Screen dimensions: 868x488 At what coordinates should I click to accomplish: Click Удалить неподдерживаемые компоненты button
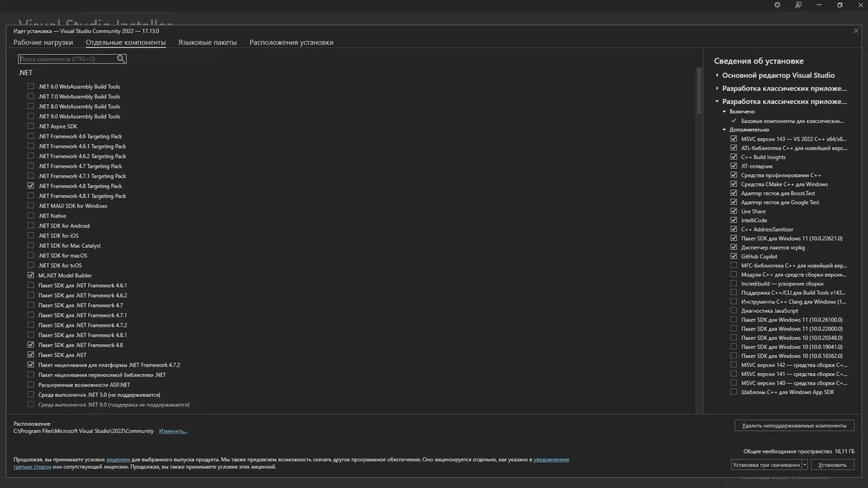(x=794, y=425)
